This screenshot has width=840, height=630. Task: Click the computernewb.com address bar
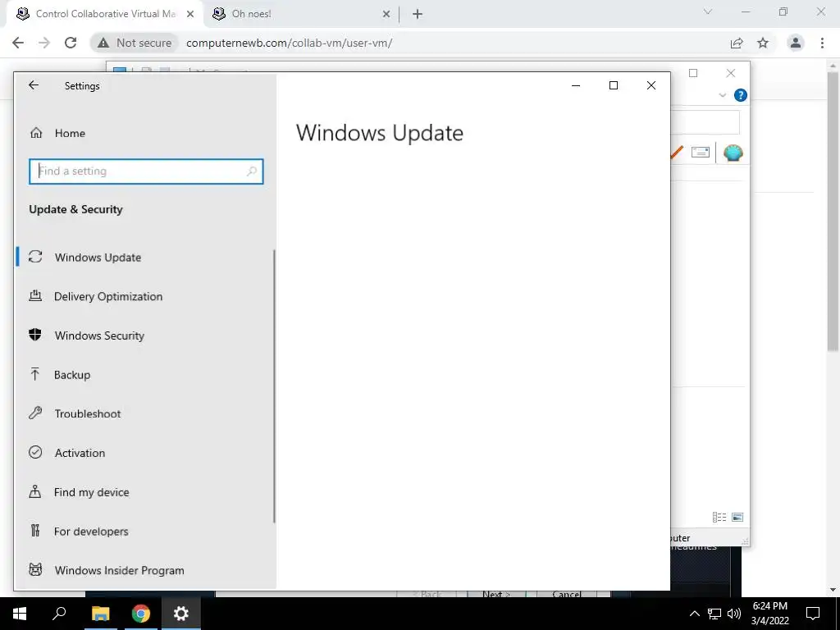pyautogui.click(x=290, y=43)
